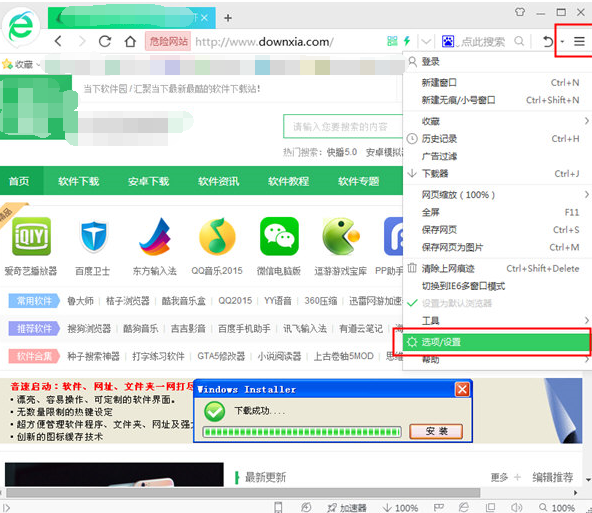Click the 安装 button in Windows Installer

click(x=436, y=431)
